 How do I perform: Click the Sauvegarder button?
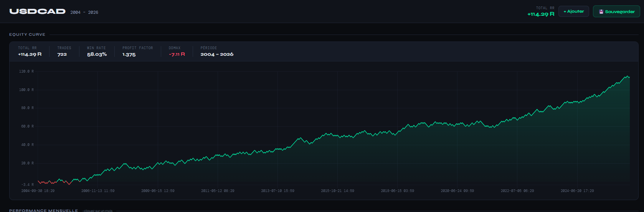pyautogui.click(x=616, y=12)
